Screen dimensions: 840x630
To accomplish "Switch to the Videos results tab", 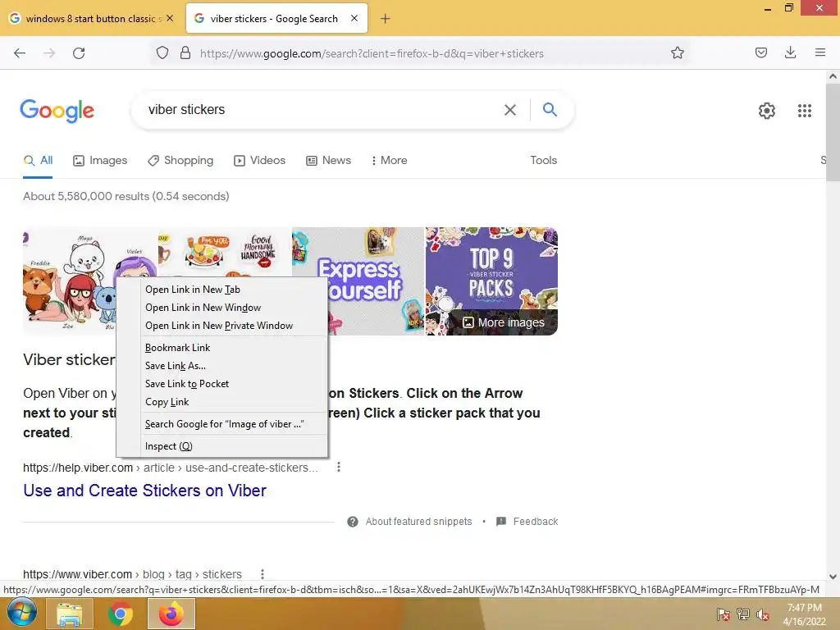I will click(x=260, y=160).
